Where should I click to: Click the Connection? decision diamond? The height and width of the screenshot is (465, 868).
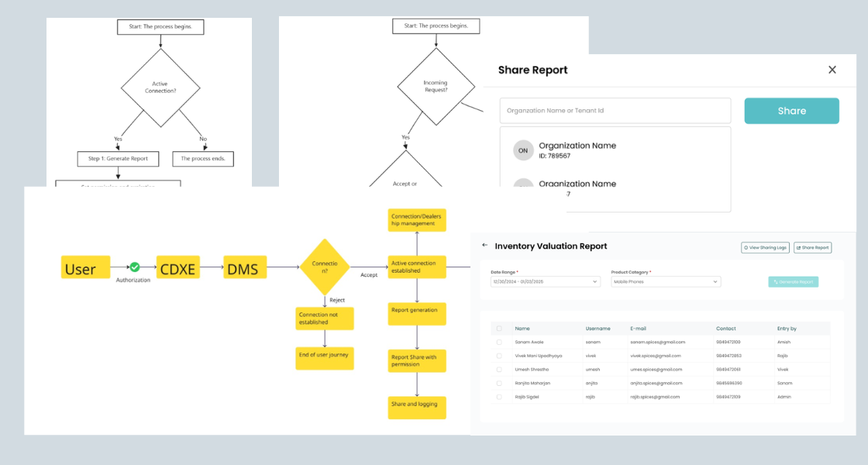[325, 267]
